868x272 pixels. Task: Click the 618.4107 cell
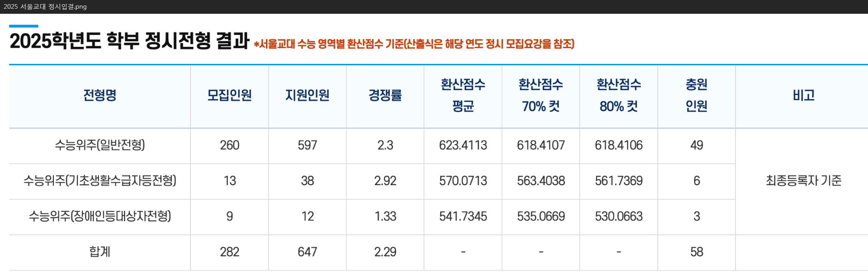(x=541, y=145)
